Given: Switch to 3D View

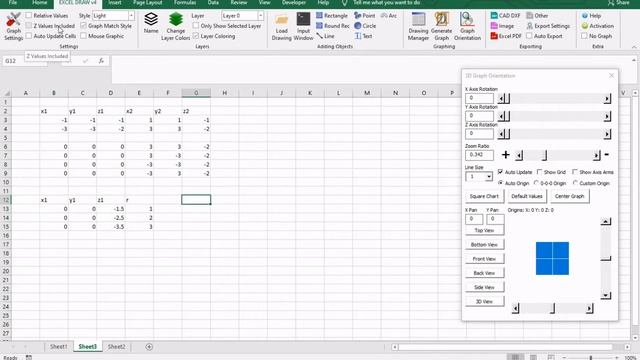Looking at the screenshot, I should pos(484,302).
